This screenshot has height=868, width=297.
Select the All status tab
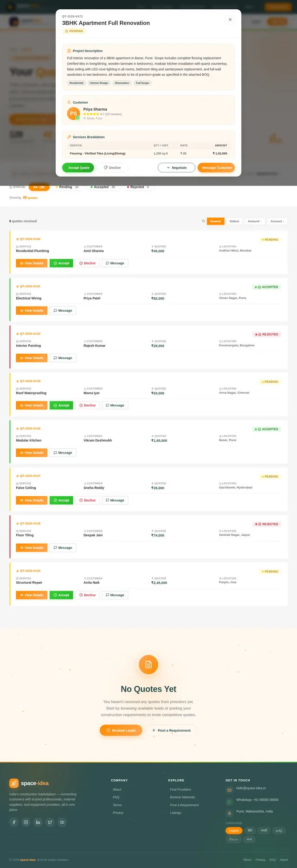tap(39, 187)
